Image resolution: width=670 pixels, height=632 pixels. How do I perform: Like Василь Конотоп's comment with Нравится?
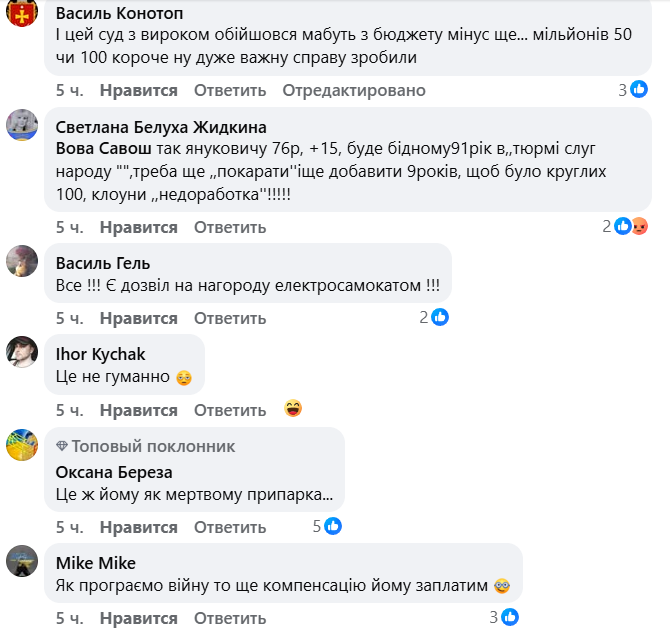[x=139, y=90]
